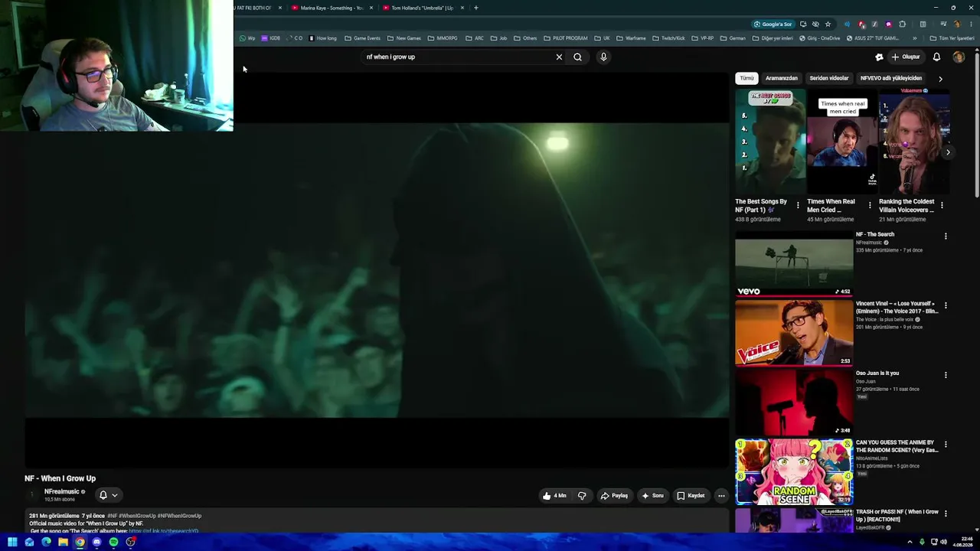Start voice search with the microphone
The width and height of the screenshot is (980, 551).
603,57
